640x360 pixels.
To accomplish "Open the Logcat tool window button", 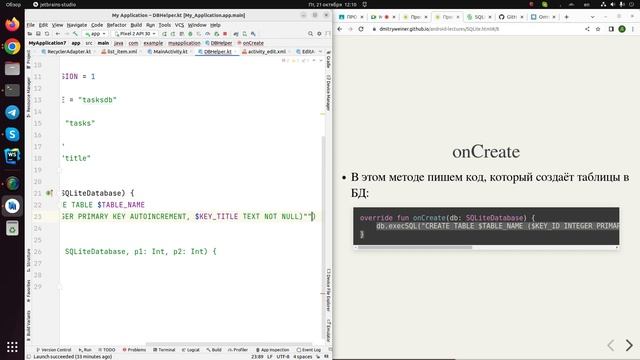I will pos(191,350).
